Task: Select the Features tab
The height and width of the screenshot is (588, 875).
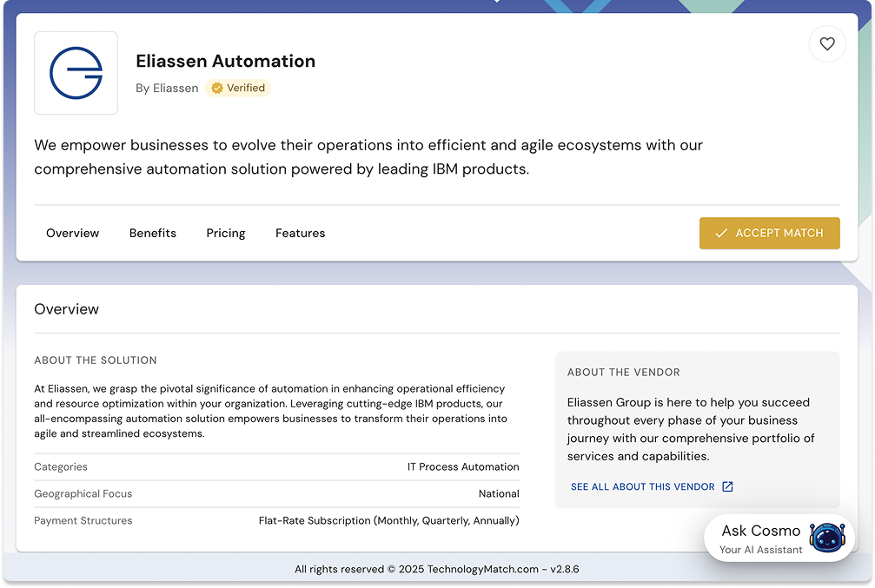Action: click(301, 233)
